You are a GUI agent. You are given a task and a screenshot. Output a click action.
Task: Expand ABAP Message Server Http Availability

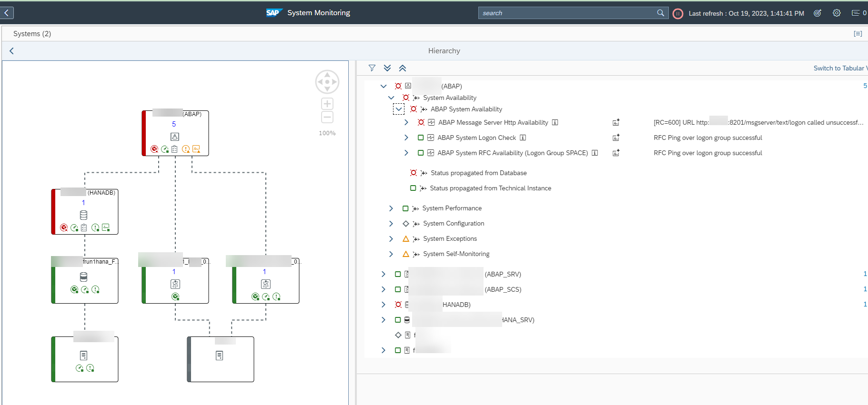tap(406, 122)
